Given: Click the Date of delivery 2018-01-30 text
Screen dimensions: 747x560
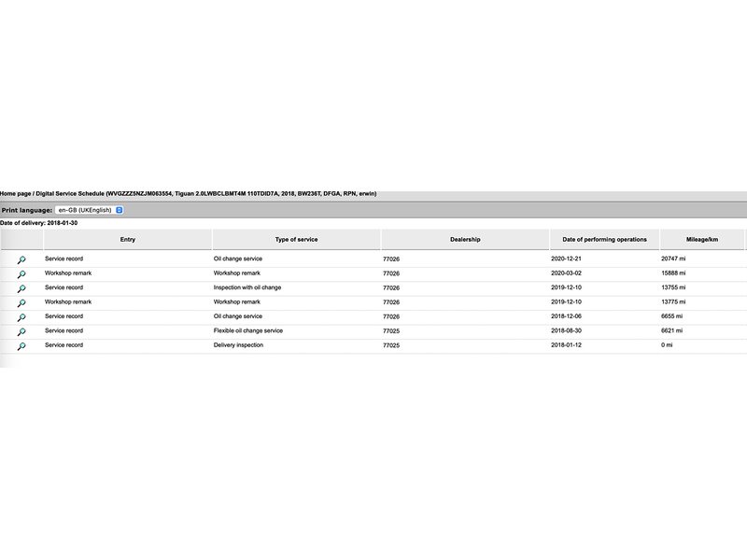Looking at the screenshot, I should [x=38, y=223].
